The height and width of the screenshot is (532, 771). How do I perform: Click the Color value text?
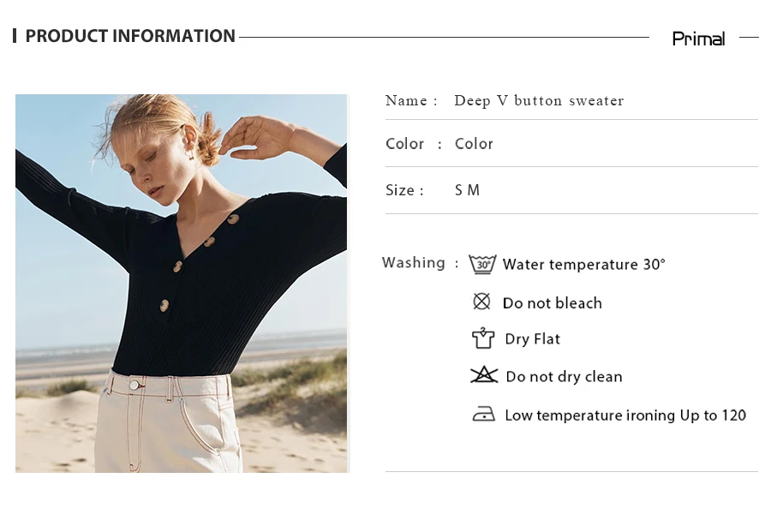coord(474,144)
